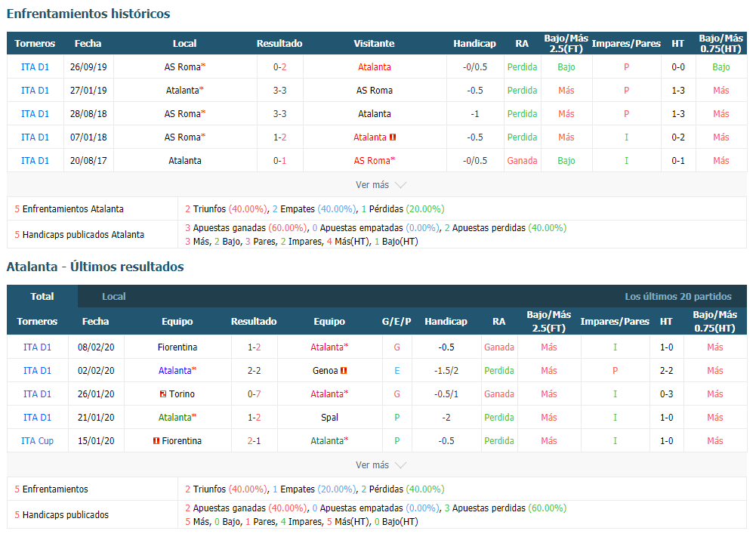Click result 0-1 on 20/08/17 row

point(279,161)
